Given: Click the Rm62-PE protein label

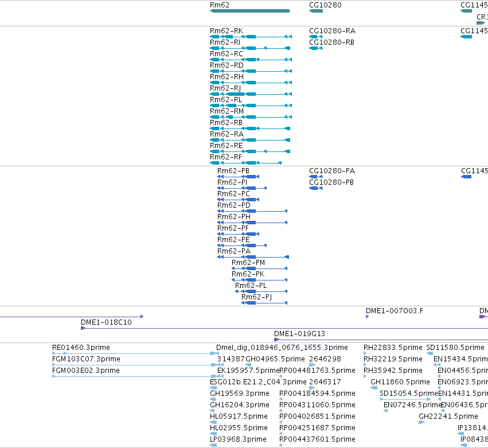Looking at the screenshot, I should (233, 240).
